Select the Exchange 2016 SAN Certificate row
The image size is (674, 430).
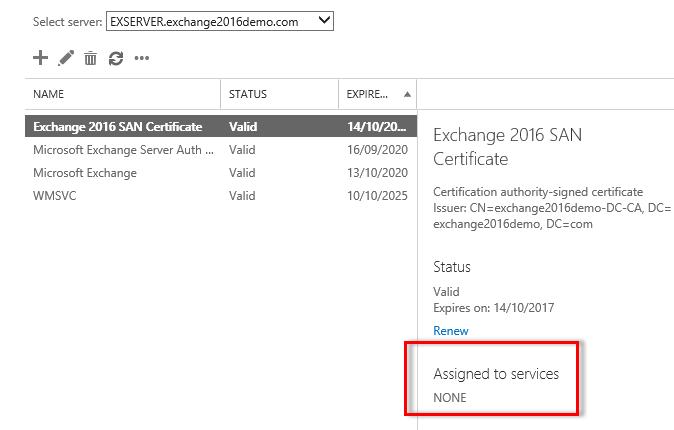coord(221,126)
